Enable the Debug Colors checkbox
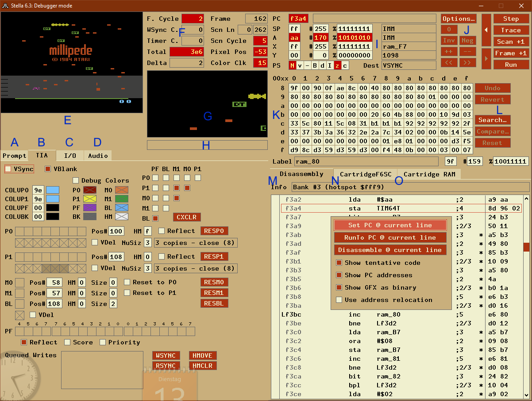This screenshot has width=532, height=401. tap(76, 180)
